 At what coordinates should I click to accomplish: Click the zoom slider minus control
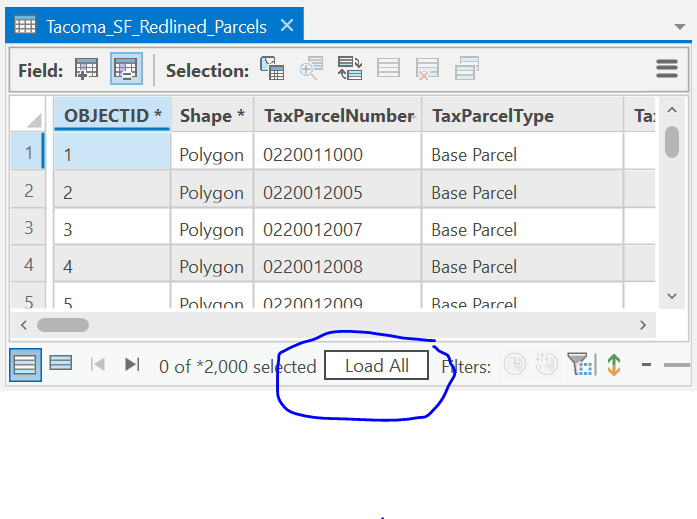(x=646, y=365)
